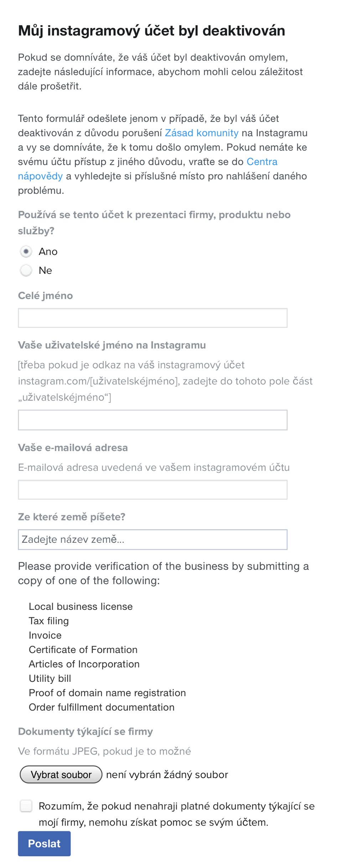The image size is (337, 868).
Task: Open the "Zadejte název země..." country field
Action: pos(153,540)
